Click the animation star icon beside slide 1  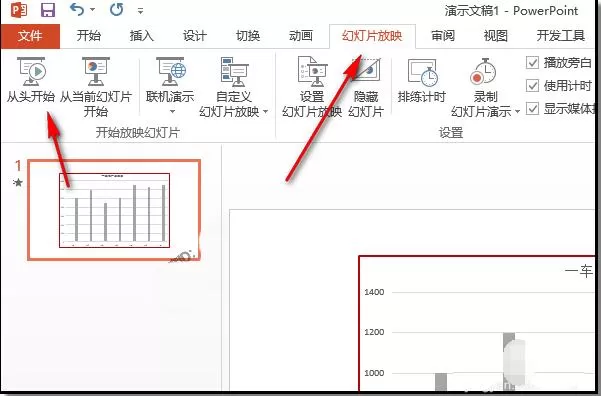pyautogui.click(x=18, y=182)
